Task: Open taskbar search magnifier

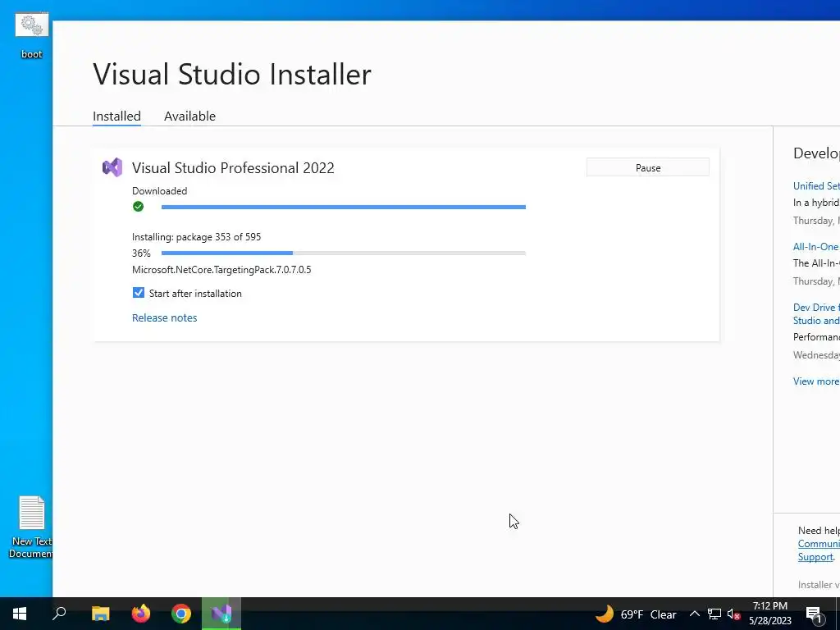Action: [x=59, y=614]
